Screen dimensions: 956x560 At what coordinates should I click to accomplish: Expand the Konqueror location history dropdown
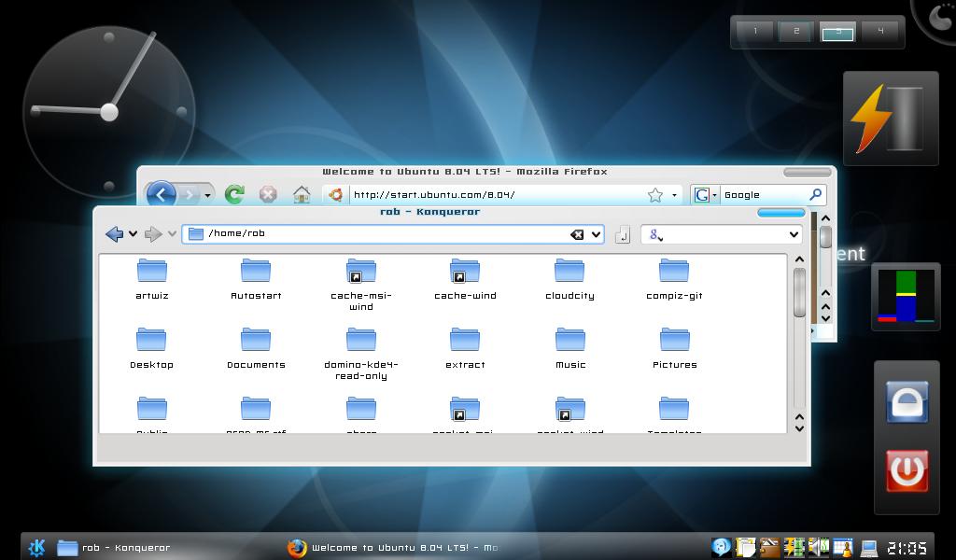[596, 234]
